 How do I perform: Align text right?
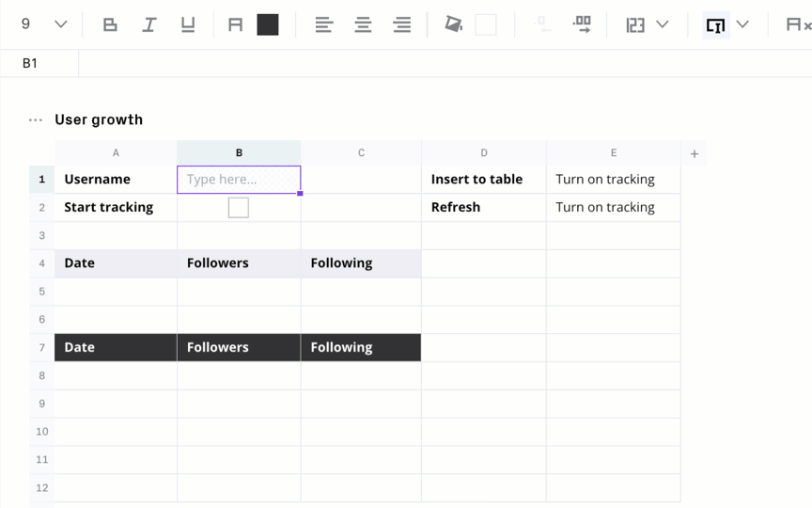(x=402, y=24)
